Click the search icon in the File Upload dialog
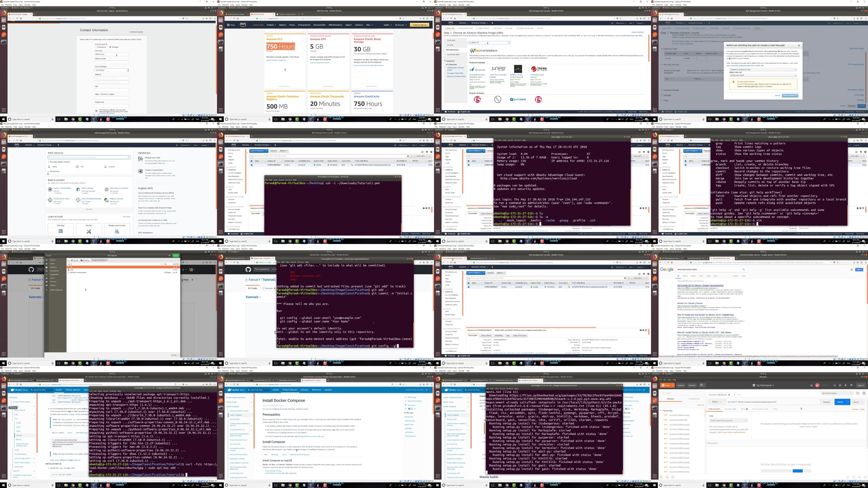Image resolution: width=868 pixels, height=488 pixels. pyautogui.click(x=170, y=256)
